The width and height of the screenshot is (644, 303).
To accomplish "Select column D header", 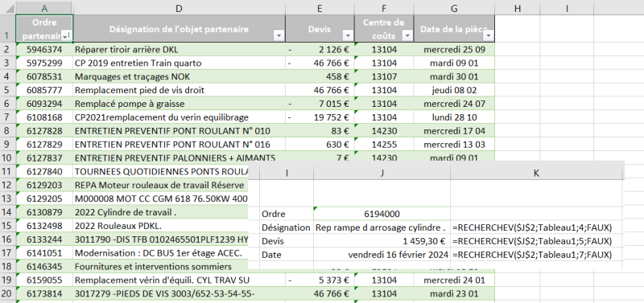I will tap(179, 8).
